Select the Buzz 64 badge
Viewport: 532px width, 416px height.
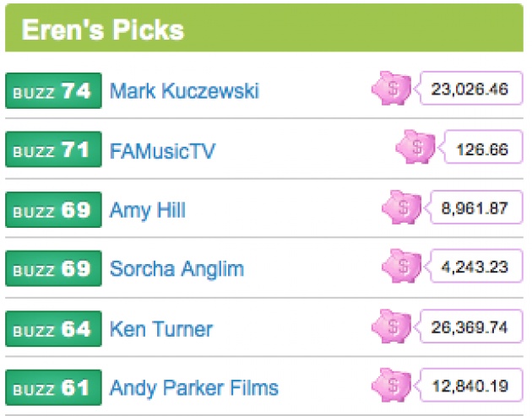pyautogui.click(x=53, y=328)
